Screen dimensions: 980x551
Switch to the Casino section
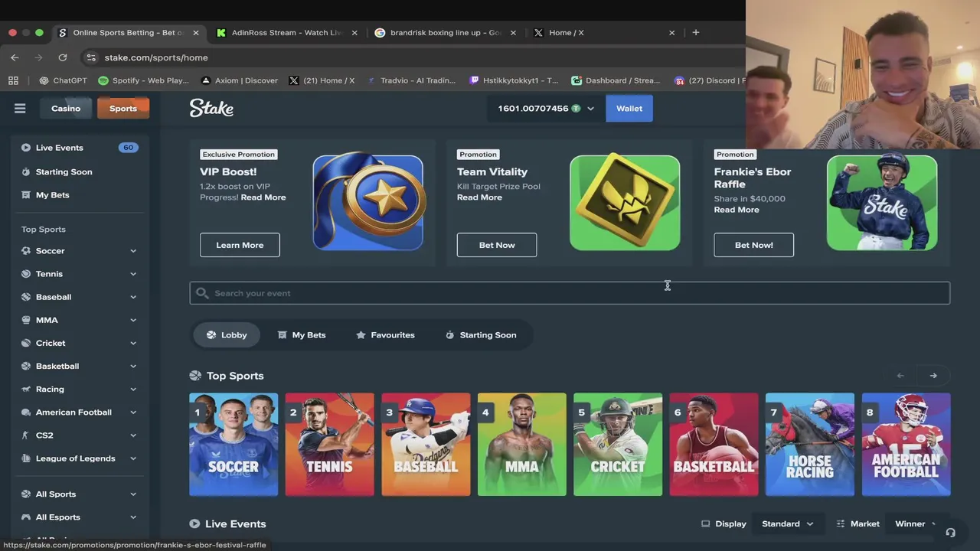66,108
